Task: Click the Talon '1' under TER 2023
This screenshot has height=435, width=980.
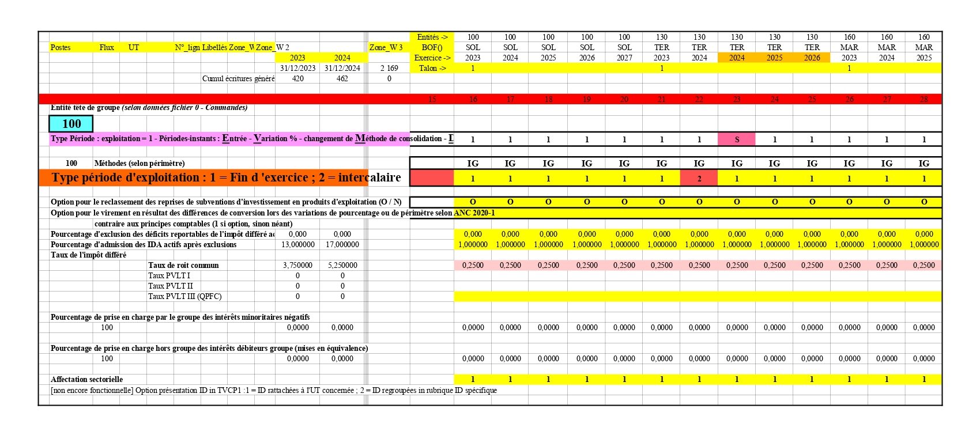Action: click(x=662, y=68)
